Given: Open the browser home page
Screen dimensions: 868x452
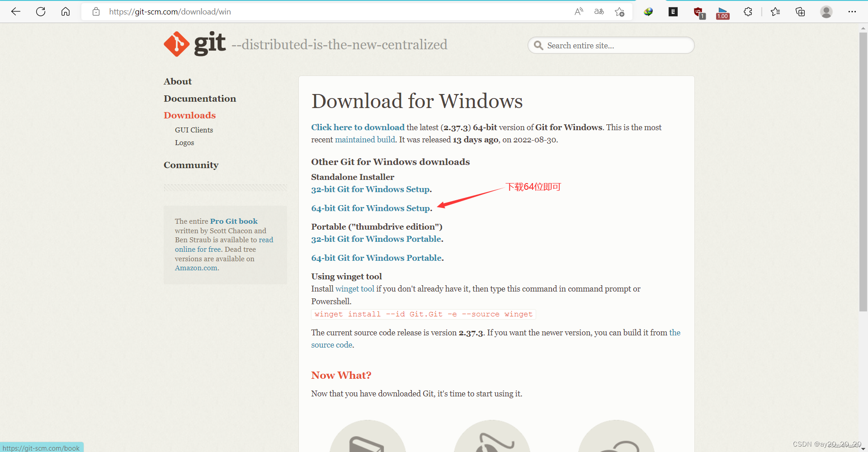Looking at the screenshot, I should (x=66, y=12).
